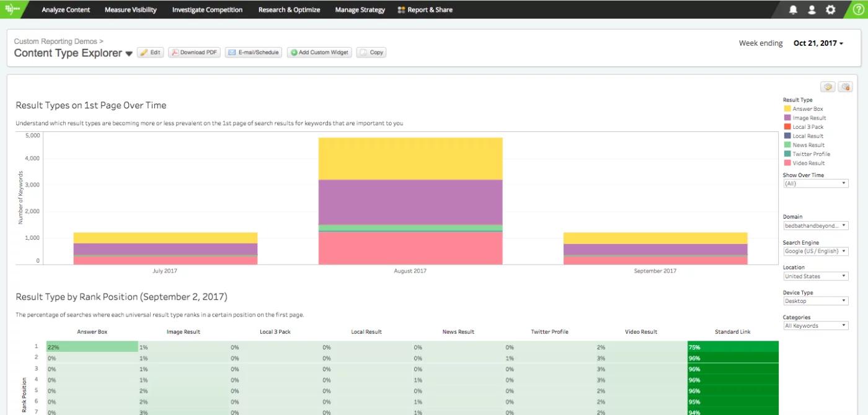Expand the Content Type Explorer title dropdown

129,54
